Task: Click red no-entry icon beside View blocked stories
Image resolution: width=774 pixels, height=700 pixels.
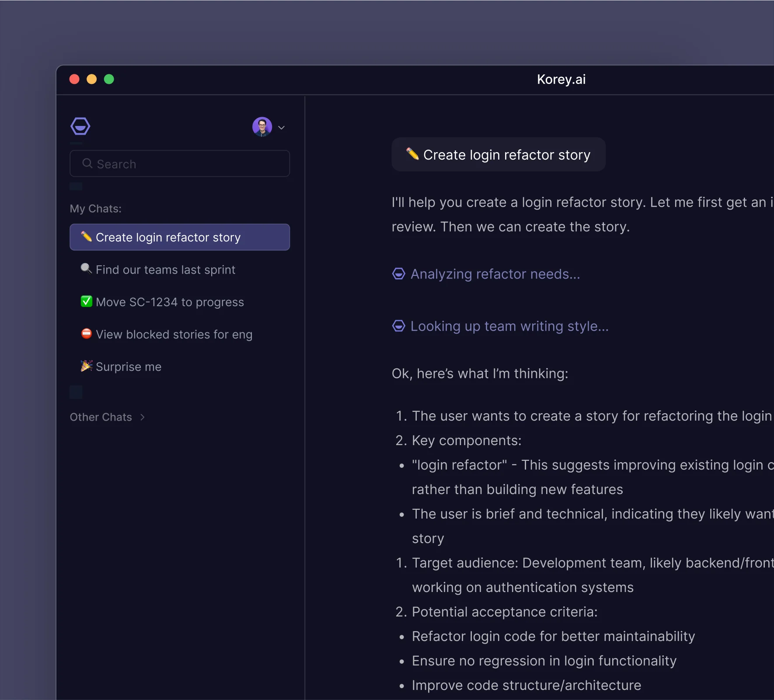Action: [87, 334]
